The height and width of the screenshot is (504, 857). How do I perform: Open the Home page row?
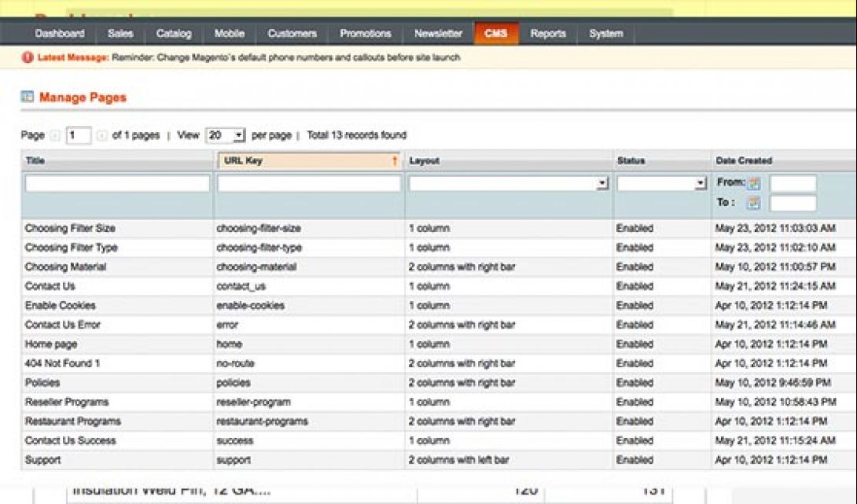[439, 344]
